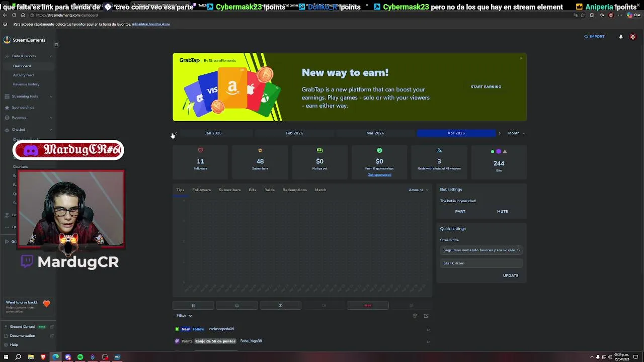Click the Kick icon next to carloszepeda09
644x362 pixels.
177,329
